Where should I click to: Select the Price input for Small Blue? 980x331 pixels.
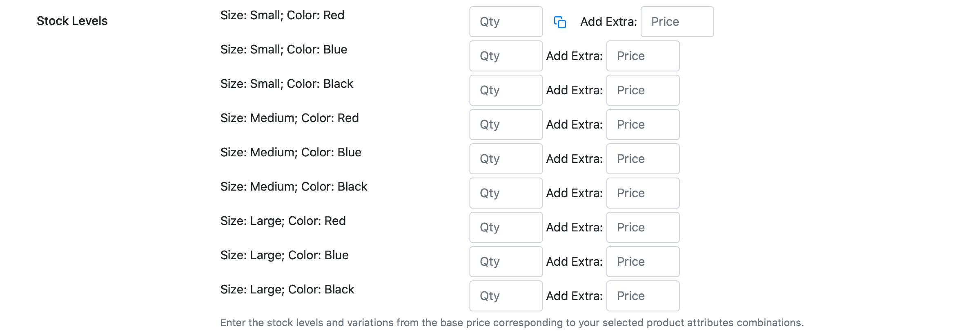[643, 56]
